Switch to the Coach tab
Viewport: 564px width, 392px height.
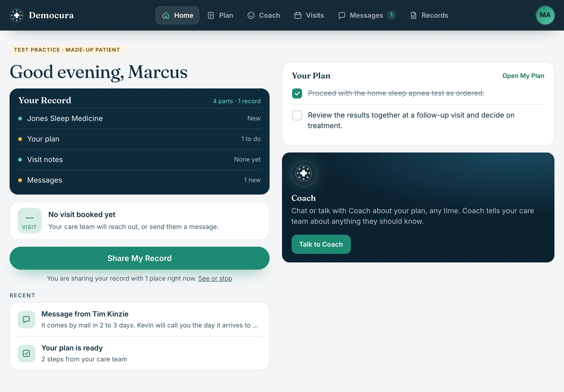click(264, 16)
